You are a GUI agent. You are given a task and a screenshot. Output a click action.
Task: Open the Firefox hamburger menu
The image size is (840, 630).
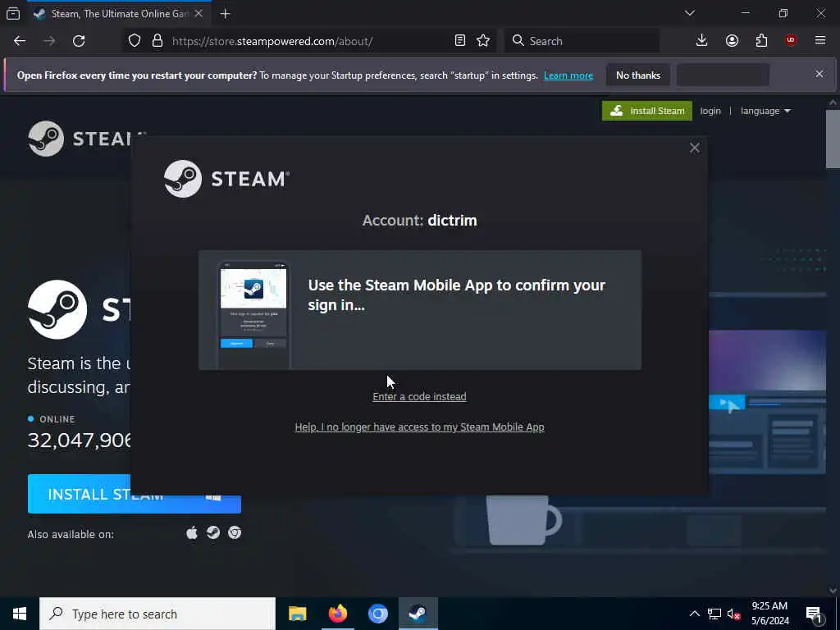pyautogui.click(x=820, y=41)
